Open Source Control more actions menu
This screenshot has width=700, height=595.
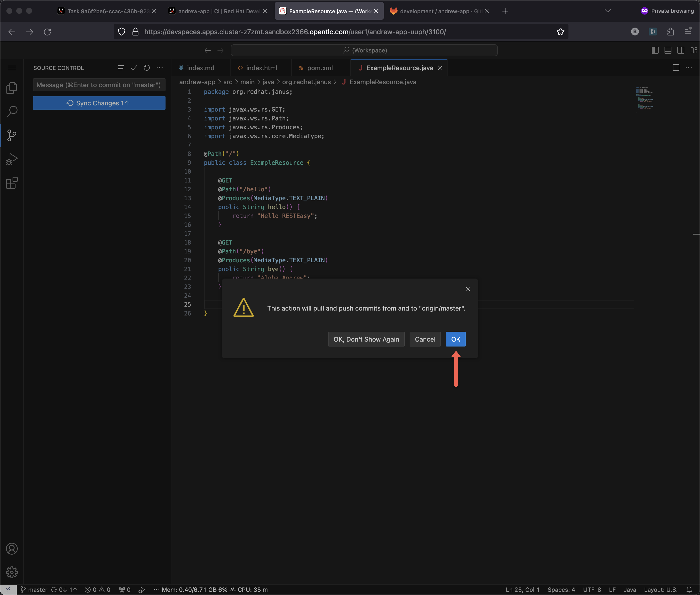(x=160, y=68)
